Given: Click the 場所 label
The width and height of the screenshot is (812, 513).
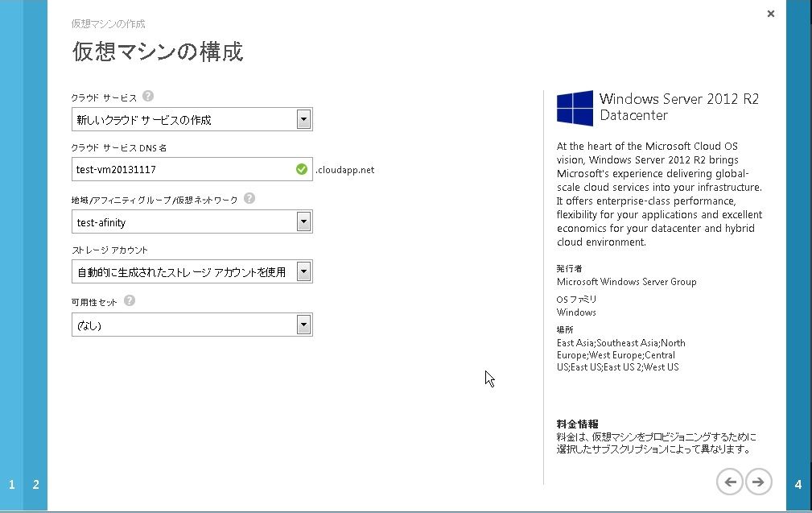Looking at the screenshot, I should point(565,329).
